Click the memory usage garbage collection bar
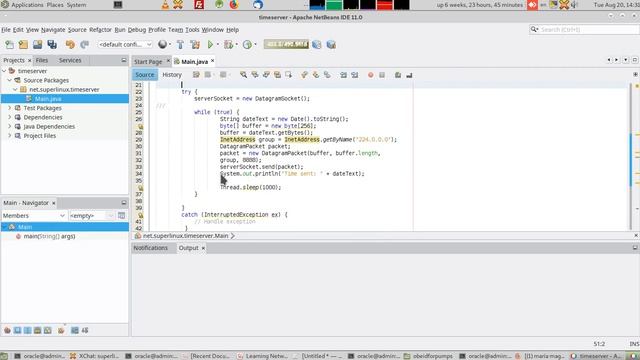Image resolution: width=640 pixels, height=360 pixels. coord(286,44)
